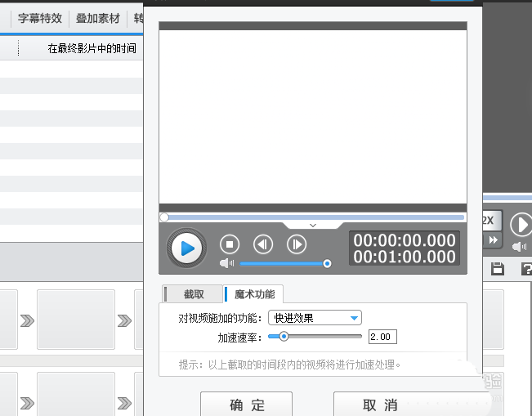The height and width of the screenshot is (416, 532).
Task: Confirm with the 确定 button
Action: tap(246, 405)
